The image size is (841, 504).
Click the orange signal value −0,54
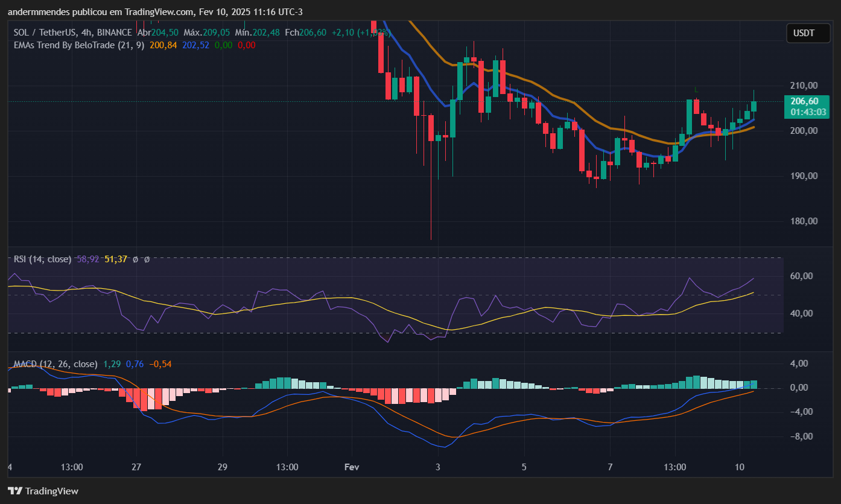[x=160, y=364]
